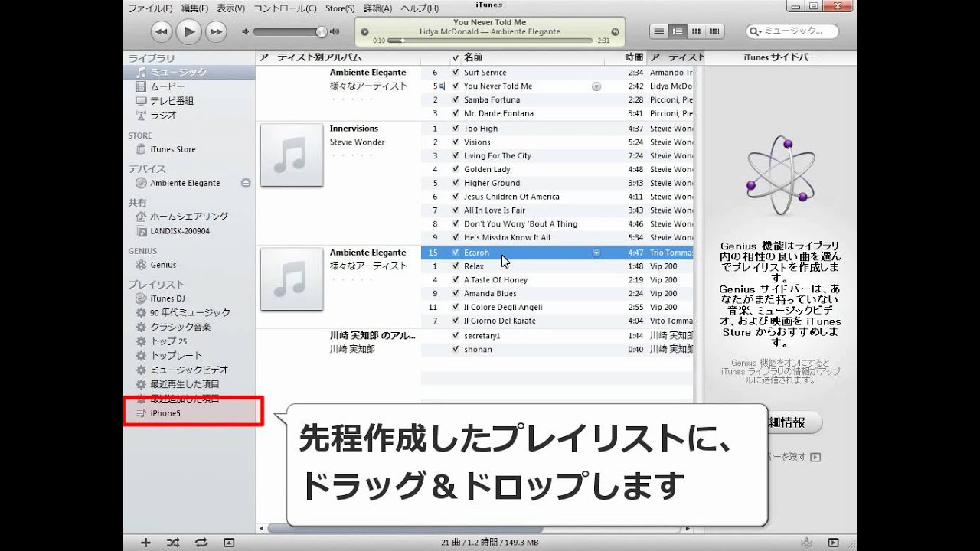The width and height of the screenshot is (980, 551).
Task: Sort by 名前 column header
Action: tap(533, 57)
